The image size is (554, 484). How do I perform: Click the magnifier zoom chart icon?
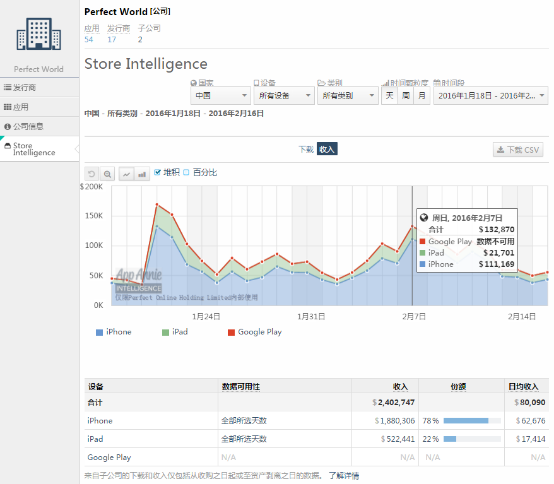point(107,174)
